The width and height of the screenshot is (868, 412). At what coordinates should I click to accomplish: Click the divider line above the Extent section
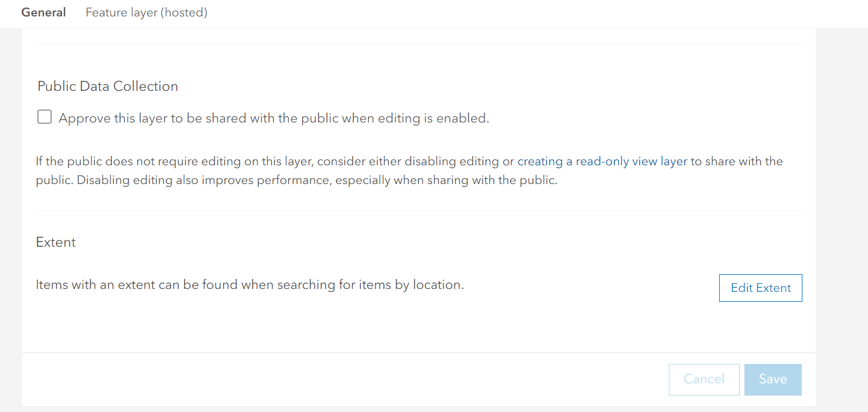pyautogui.click(x=419, y=210)
